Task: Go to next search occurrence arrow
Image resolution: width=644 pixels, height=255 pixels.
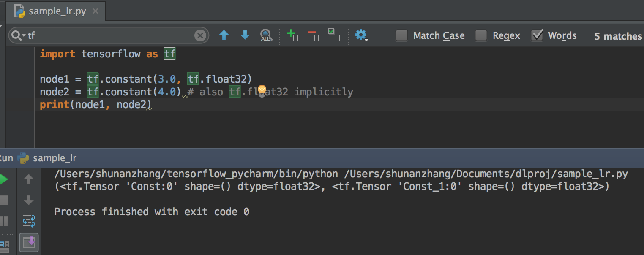Action: pos(245,35)
